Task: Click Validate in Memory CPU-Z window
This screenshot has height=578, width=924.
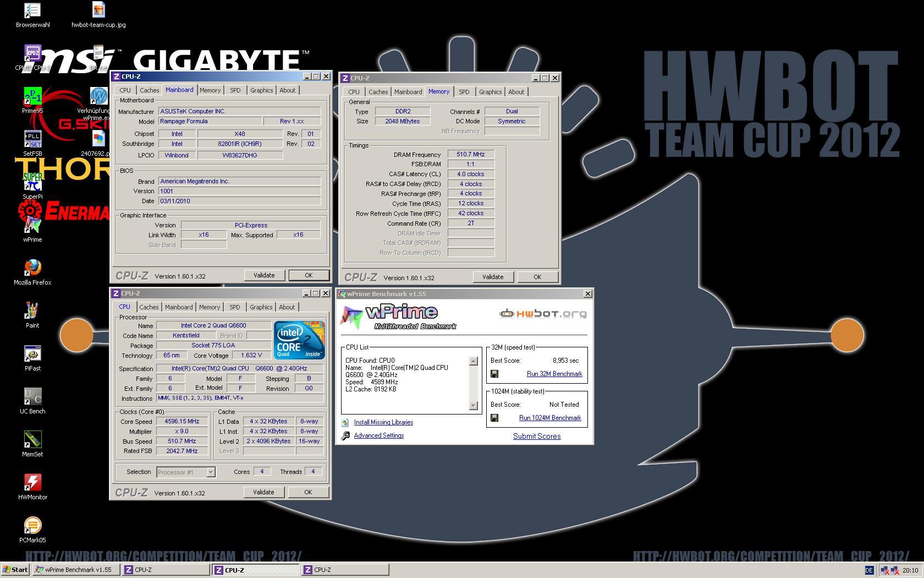Action: pyautogui.click(x=493, y=277)
